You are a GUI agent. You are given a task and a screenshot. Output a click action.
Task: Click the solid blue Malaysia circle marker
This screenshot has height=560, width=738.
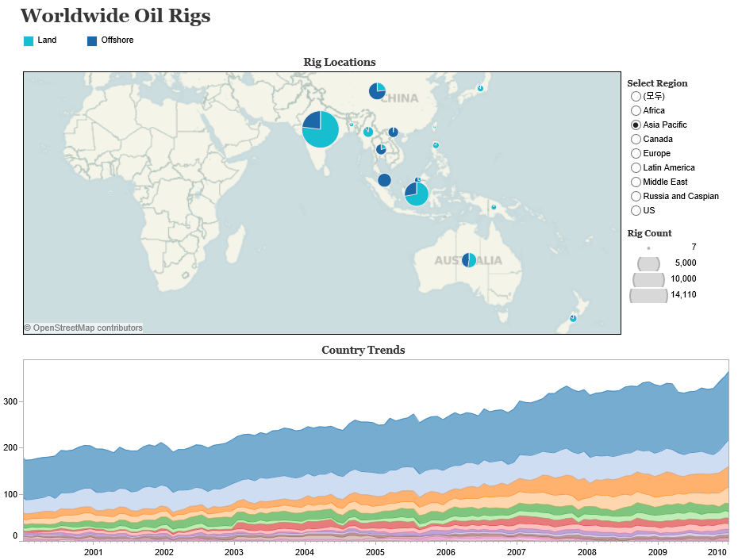(x=384, y=180)
